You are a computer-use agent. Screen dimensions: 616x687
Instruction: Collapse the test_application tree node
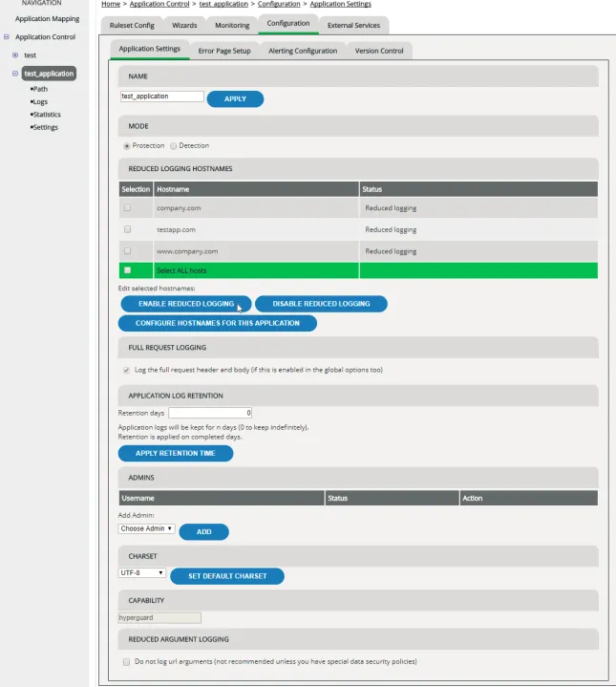click(15, 74)
